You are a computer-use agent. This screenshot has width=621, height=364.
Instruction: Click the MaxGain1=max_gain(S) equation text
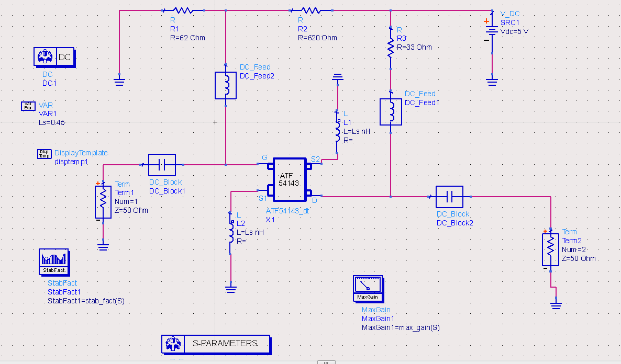click(x=401, y=327)
